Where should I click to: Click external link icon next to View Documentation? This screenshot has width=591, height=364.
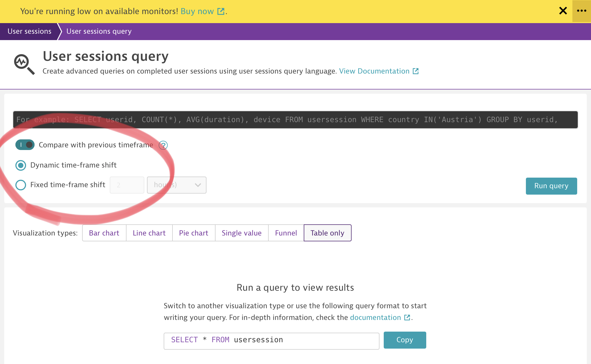click(x=416, y=71)
